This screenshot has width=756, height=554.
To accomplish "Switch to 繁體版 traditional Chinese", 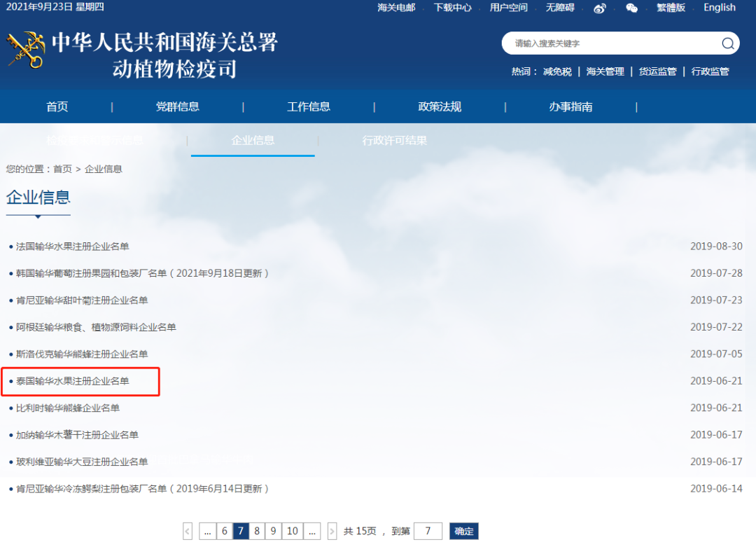I will (671, 8).
